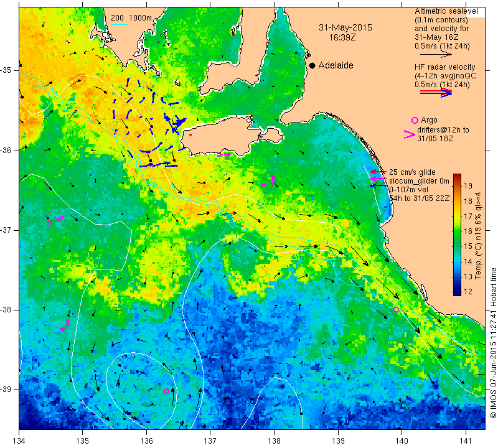498x448 pixels.
Task: Select the (0.1m contours) legend line
Action: (x=441, y=20)
